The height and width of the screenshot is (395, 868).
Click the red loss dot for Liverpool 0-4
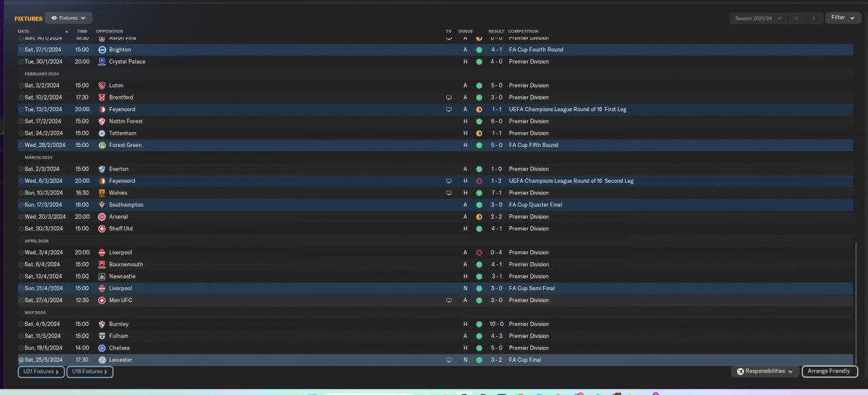click(x=479, y=253)
